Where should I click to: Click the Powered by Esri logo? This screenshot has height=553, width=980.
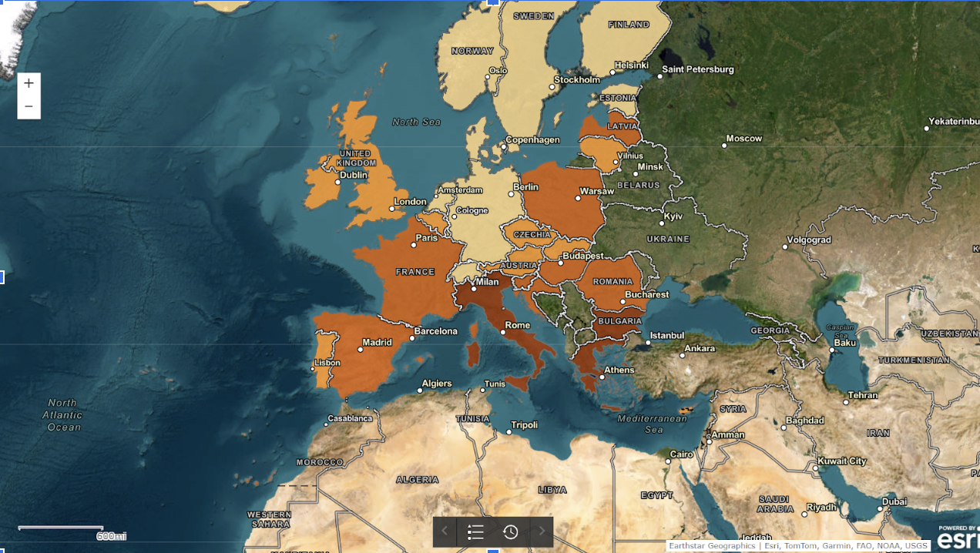coord(958,538)
